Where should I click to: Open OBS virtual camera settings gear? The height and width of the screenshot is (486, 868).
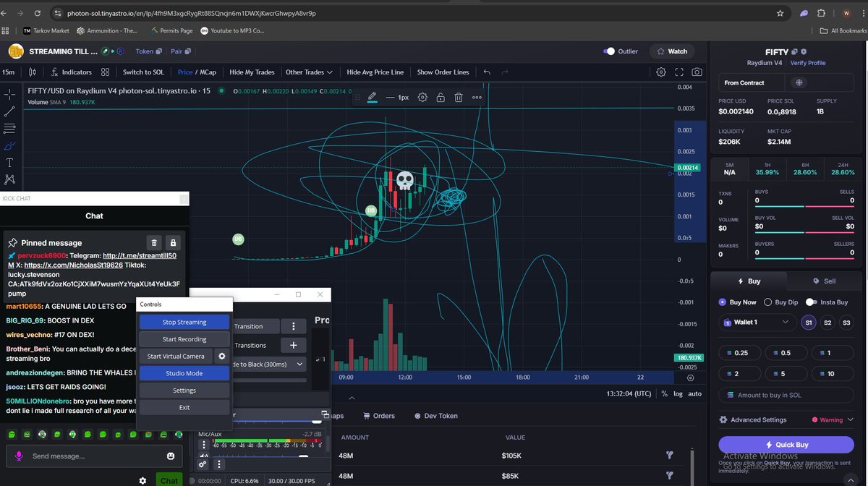[222, 356]
